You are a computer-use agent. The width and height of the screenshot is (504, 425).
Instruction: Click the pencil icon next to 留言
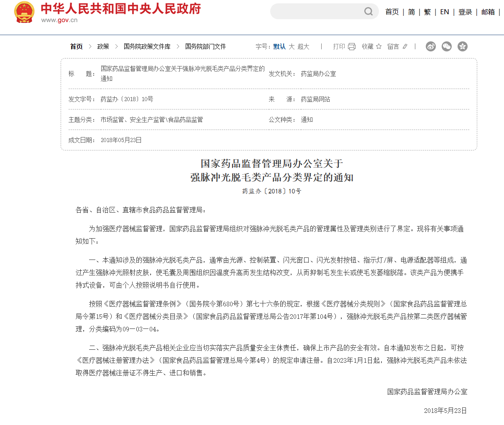click(405, 46)
